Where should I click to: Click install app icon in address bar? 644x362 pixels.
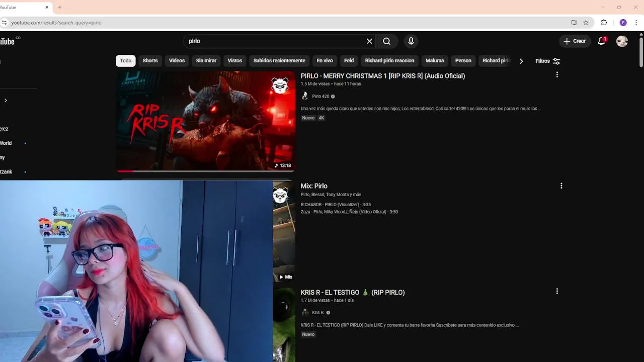point(574,23)
